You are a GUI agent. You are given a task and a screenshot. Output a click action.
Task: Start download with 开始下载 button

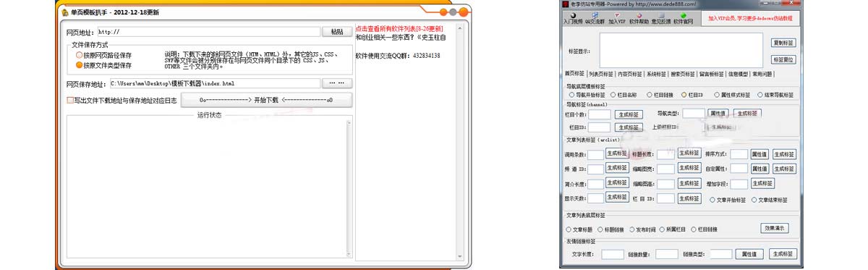[266, 100]
